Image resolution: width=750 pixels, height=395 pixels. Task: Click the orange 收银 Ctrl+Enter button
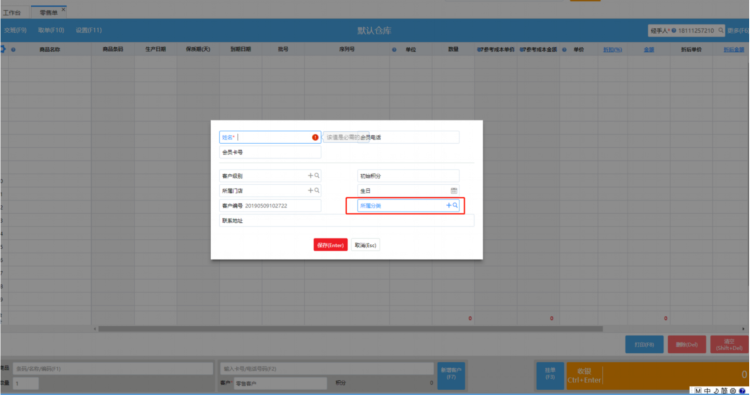point(658,375)
